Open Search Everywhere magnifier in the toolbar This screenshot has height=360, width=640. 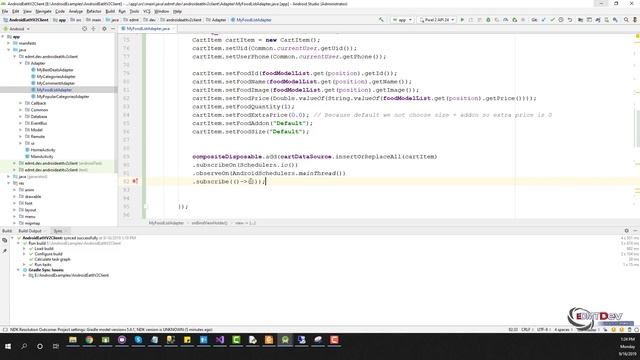point(626,20)
